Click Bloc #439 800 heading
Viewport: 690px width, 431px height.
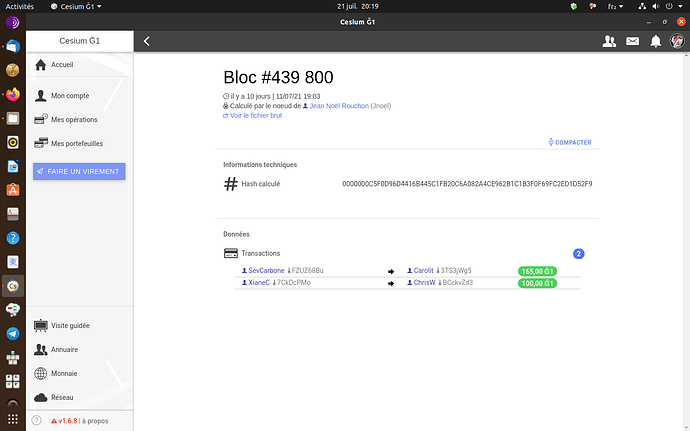pos(278,77)
